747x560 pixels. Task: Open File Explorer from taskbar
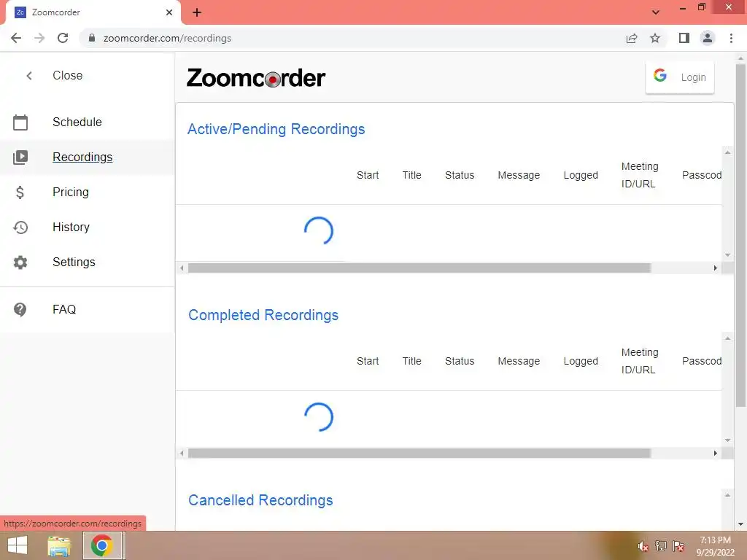coord(59,545)
